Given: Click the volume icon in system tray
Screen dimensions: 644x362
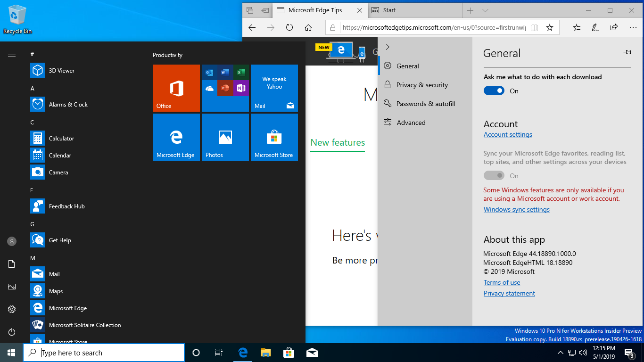Looking at the screenshot, I should 583,353.
